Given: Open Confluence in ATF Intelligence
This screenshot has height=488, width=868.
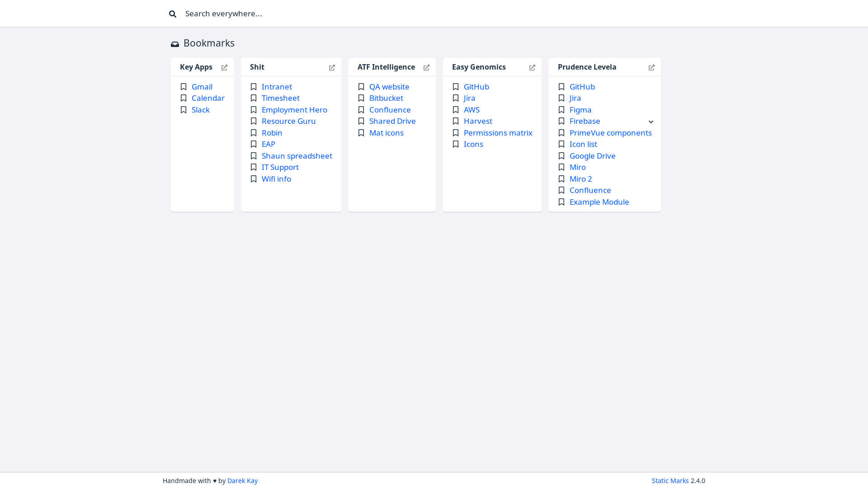Looking at the screenshot, I should [x=390, y=110].
